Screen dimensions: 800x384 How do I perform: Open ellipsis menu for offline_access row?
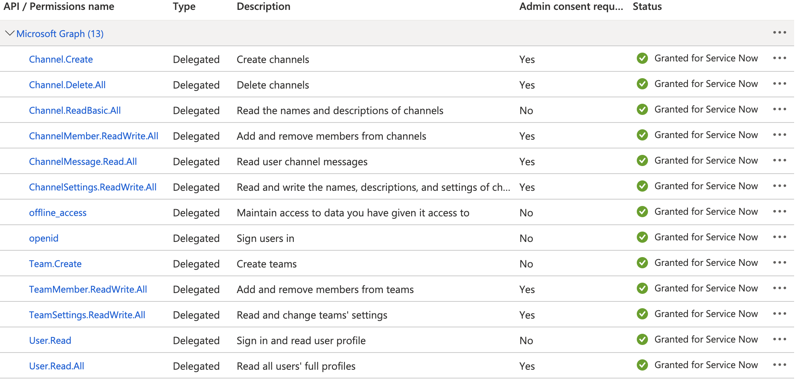point(779,211)
